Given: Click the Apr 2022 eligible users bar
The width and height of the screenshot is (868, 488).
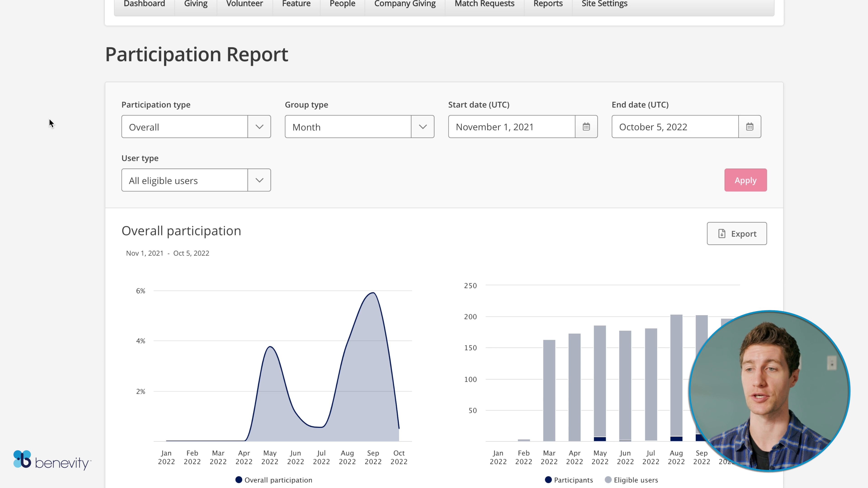Looking at the screenshot, I should click(x=575, y=387).
